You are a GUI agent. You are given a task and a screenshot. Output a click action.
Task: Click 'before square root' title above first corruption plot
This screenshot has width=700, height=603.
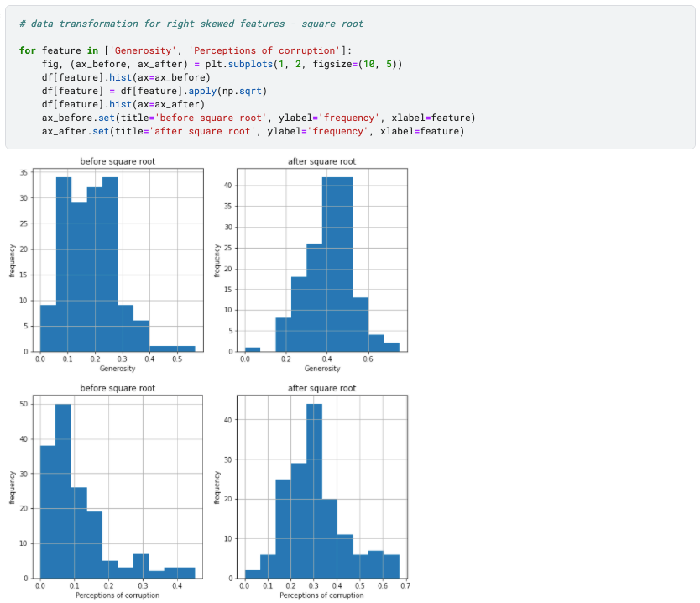coord(118,388)
